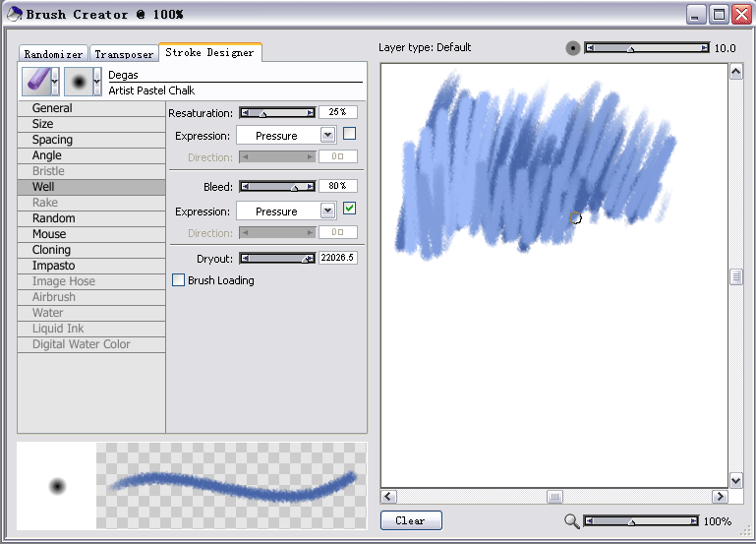Switch to the Randomizer tab
This screenshot has width=756, height=544.
53,54
